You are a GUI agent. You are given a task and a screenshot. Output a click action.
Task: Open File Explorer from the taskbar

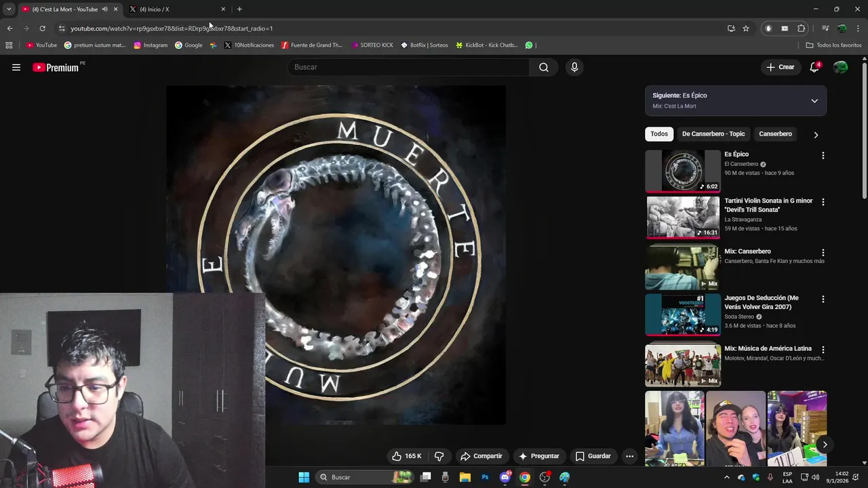pos(465,477)
